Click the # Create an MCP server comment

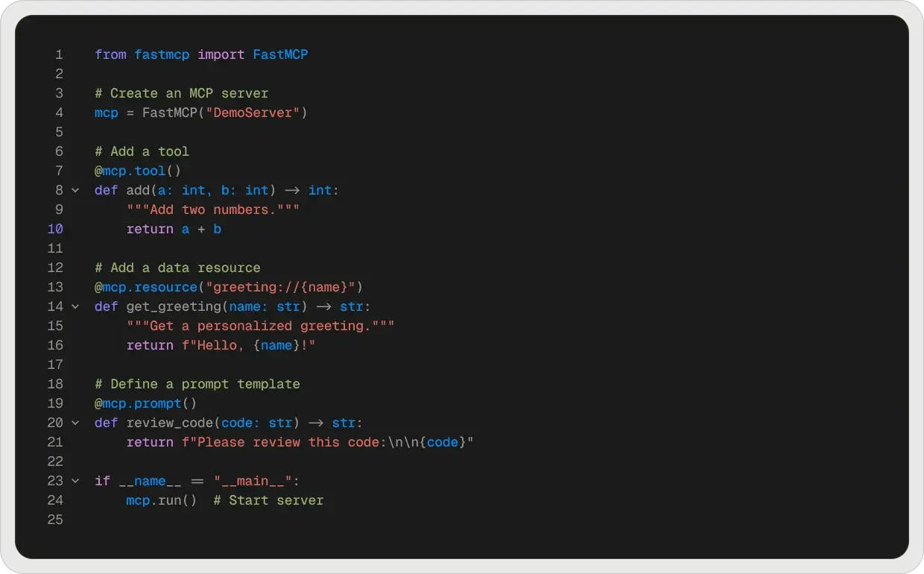pos(181,93)
